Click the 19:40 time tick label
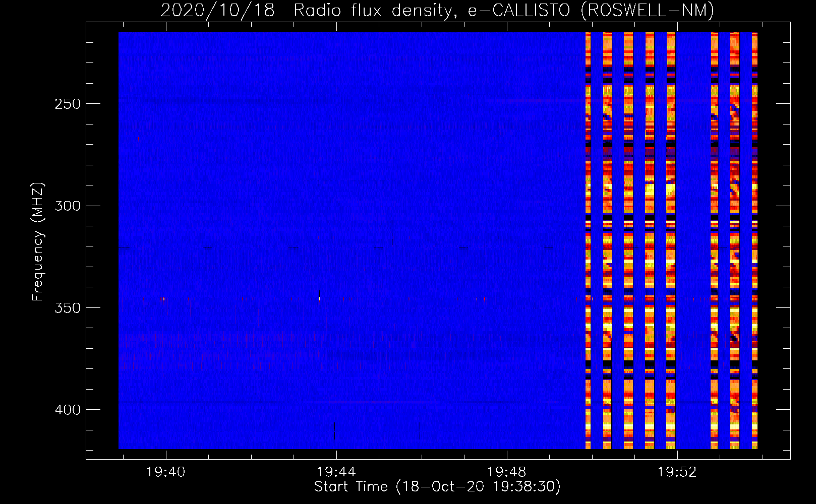 [x=165, y=472]
